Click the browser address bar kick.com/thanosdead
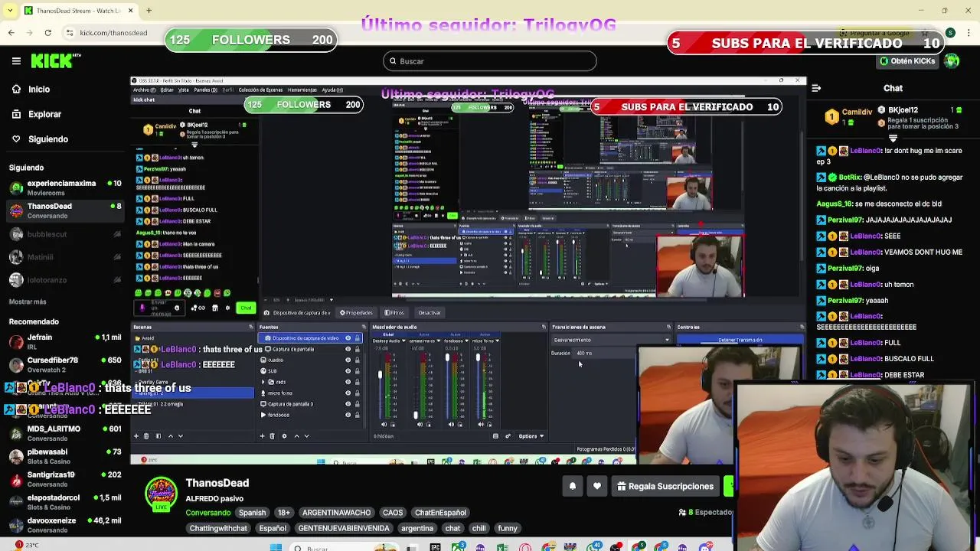 [113, 33]
